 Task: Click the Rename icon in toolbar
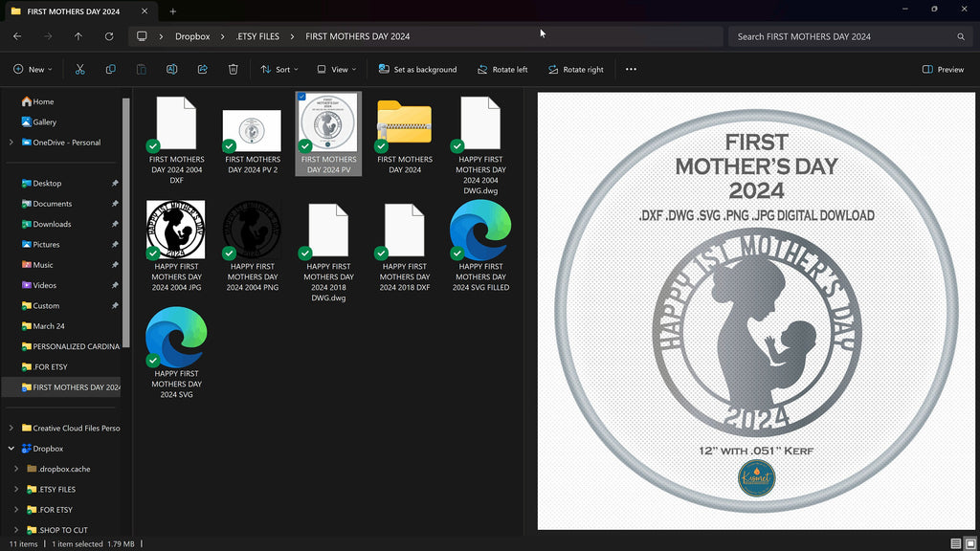(x=172, y=69)
